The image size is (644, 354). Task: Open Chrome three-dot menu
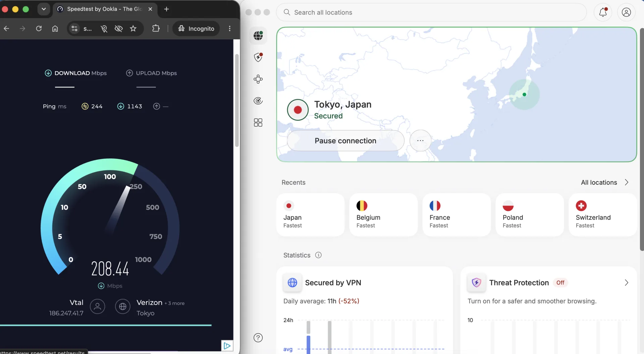point(230,29)
